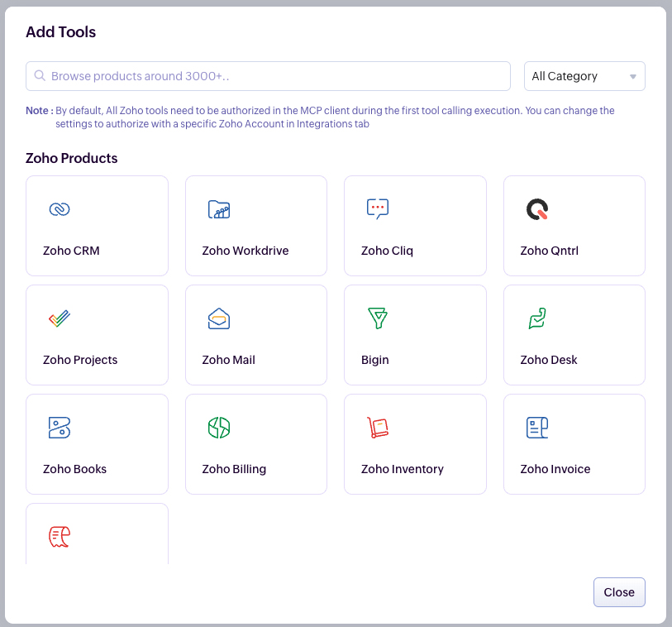
Task: Click the Browse products search field
Action: pos(273,76)
